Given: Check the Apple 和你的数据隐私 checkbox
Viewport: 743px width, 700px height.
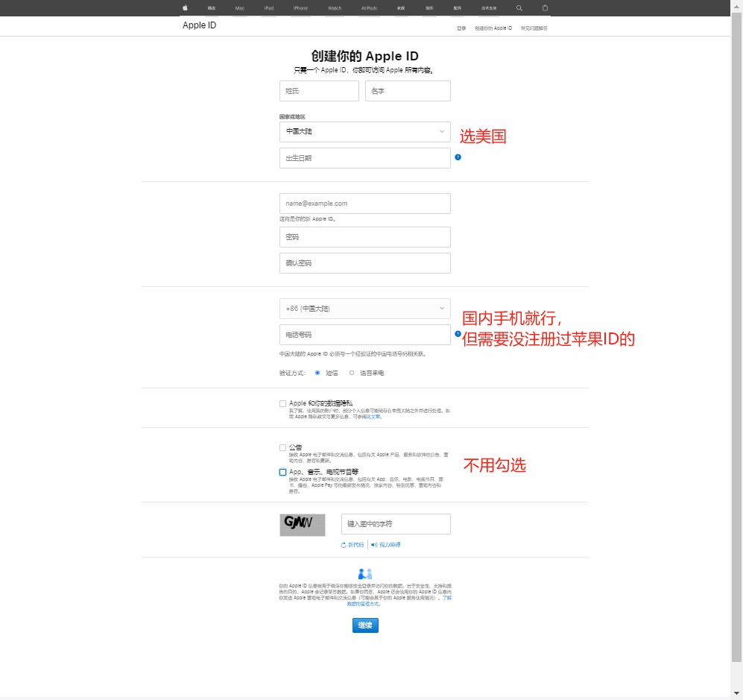Looking at the screenshot, I should pos(283,403).
